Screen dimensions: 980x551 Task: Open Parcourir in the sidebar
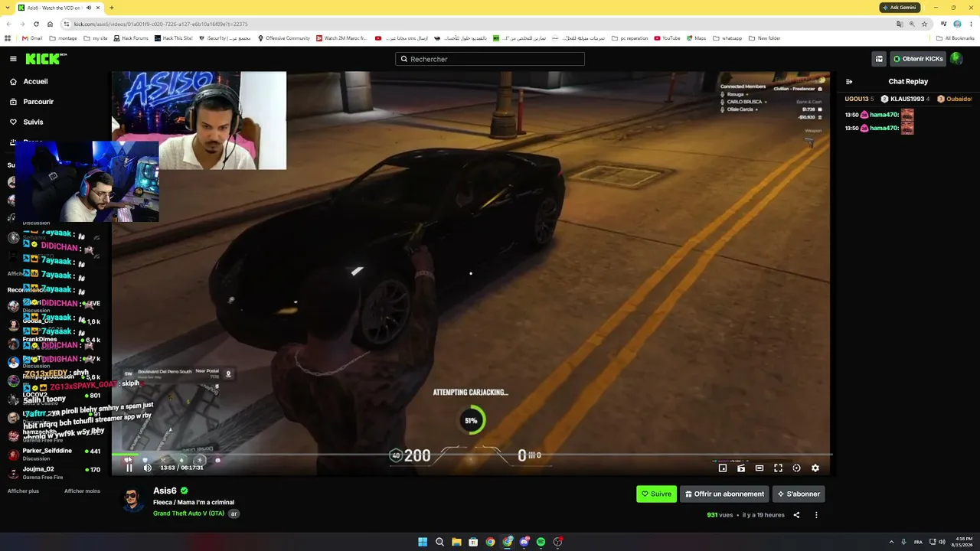31,102
